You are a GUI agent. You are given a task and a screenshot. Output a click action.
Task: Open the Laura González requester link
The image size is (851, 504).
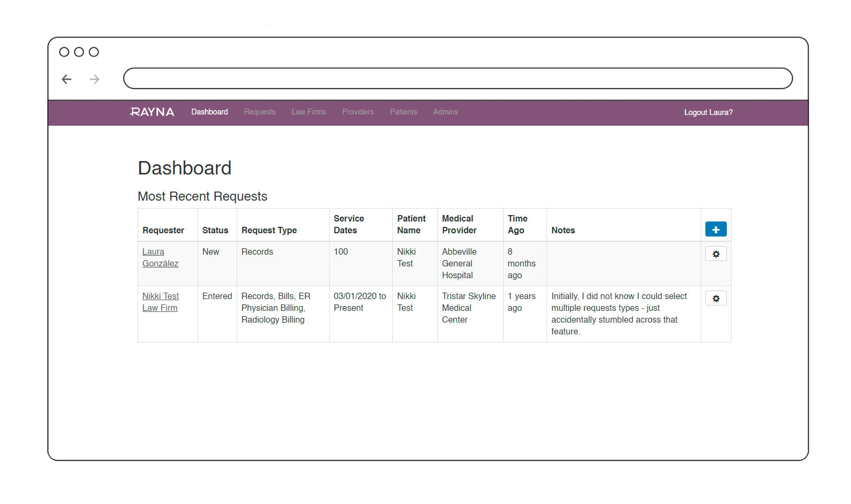pyautogui.click(x=160, y=257)
